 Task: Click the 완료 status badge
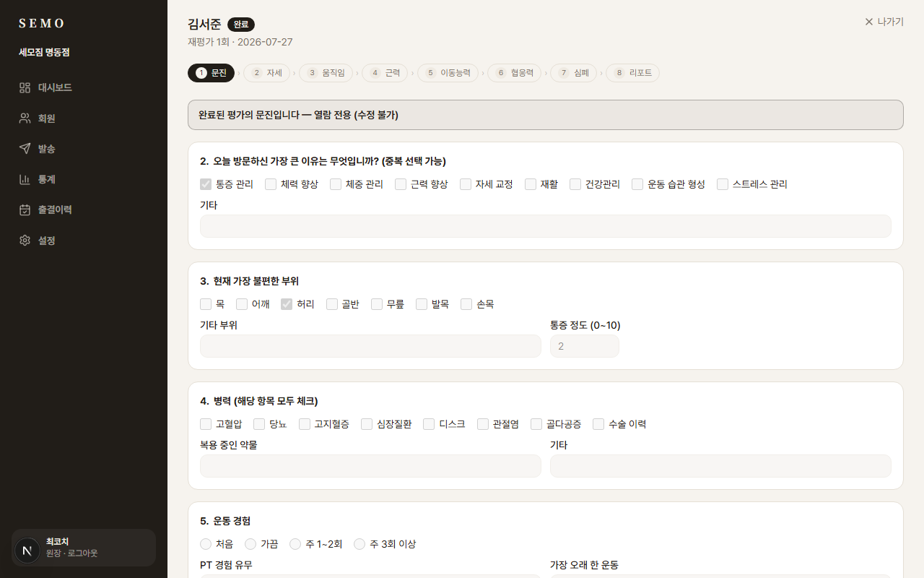coord(241,25)
